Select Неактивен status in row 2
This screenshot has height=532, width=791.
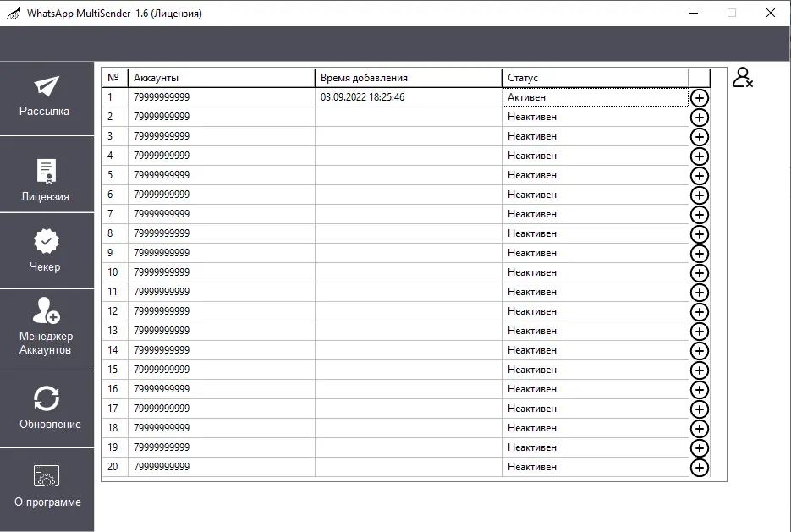(596, 117)
